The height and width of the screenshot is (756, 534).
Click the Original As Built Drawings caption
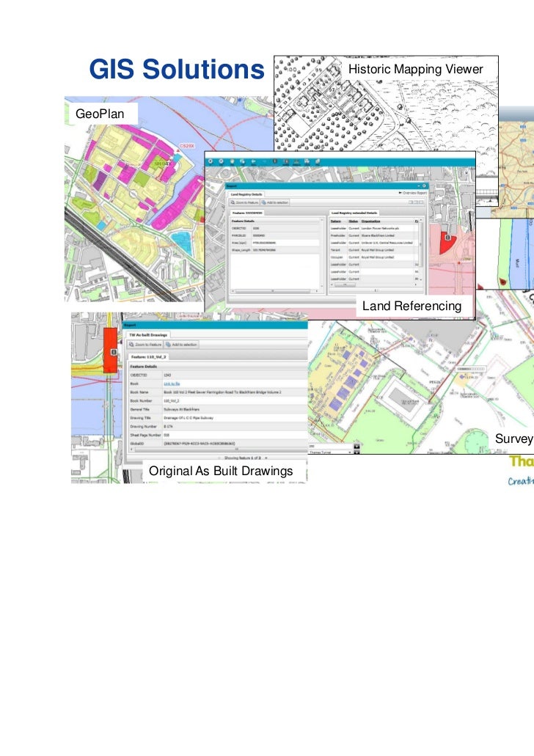[221, 471]
